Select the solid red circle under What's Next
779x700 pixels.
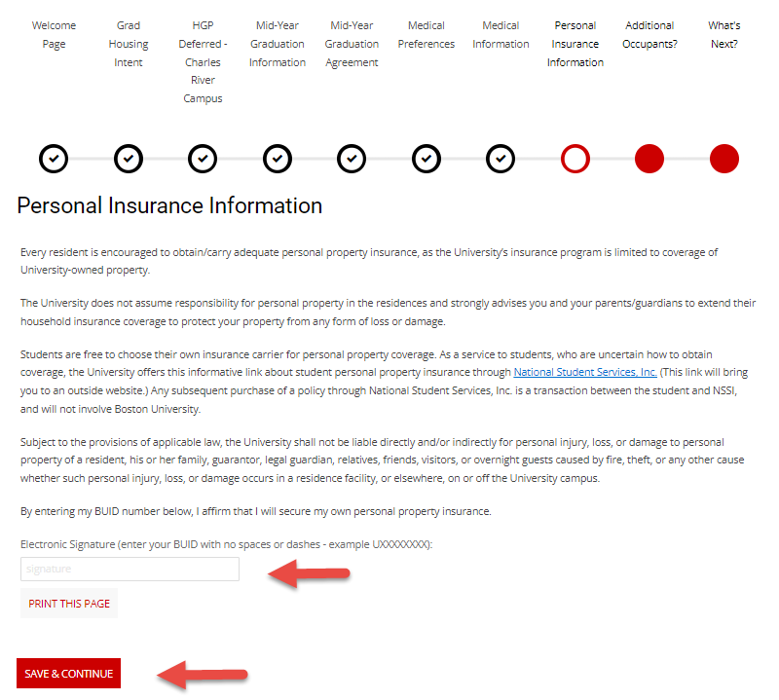point(724,158)
